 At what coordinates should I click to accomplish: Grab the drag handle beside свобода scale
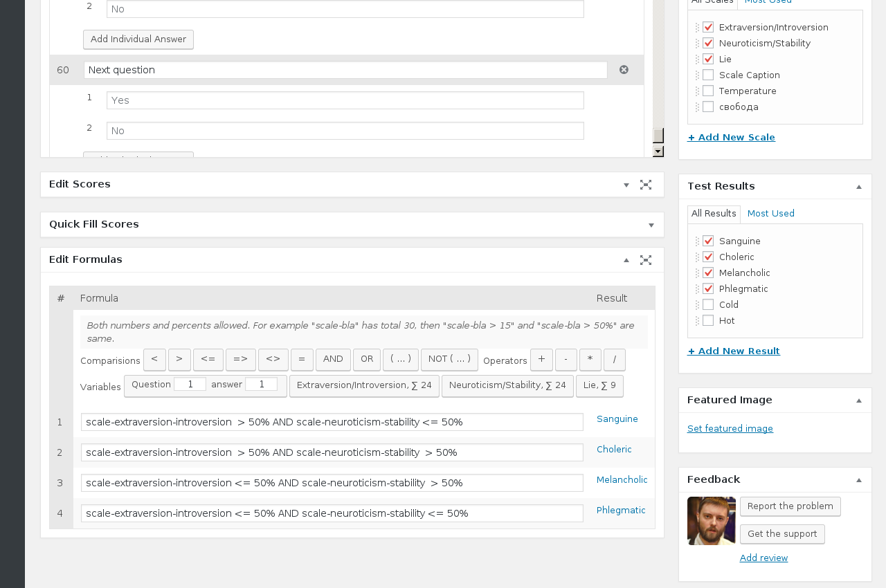pyautogui.click(x=697, y=107)
